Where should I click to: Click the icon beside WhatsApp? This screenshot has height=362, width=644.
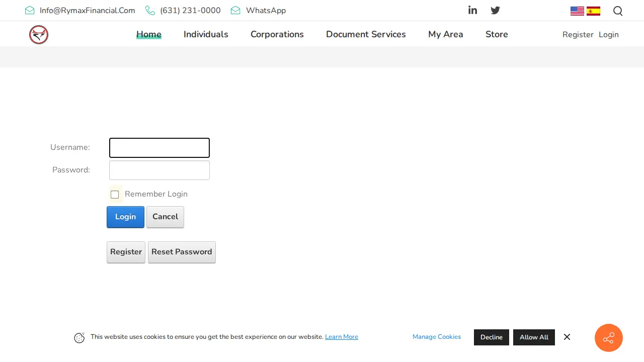[235, 11]
